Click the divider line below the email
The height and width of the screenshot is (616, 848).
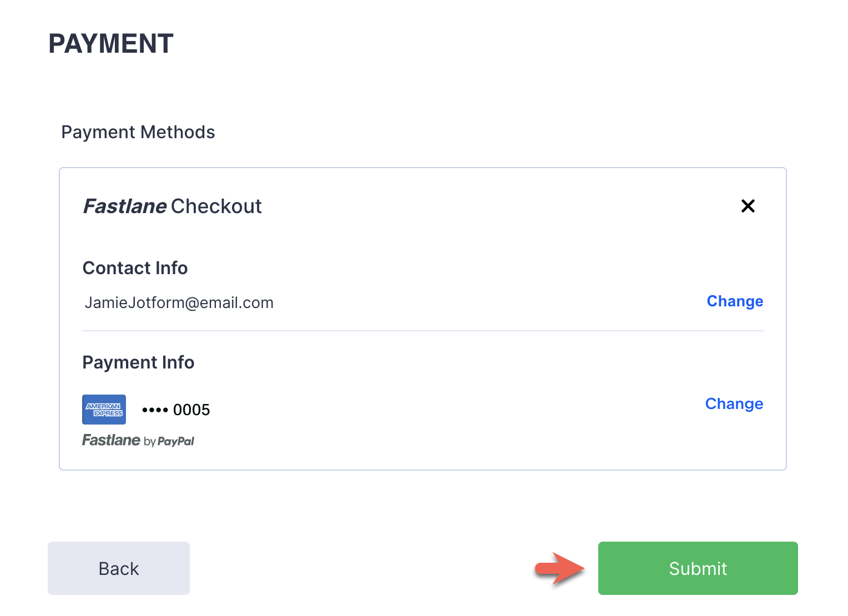[422, 331]
